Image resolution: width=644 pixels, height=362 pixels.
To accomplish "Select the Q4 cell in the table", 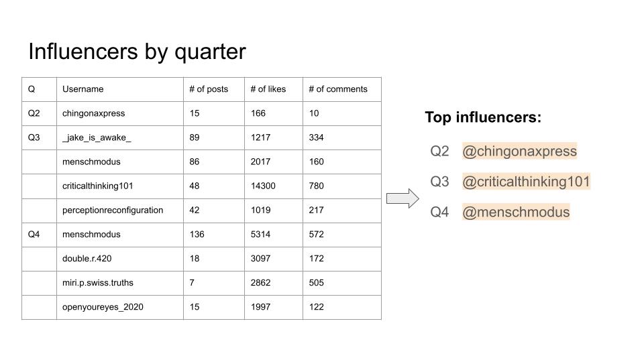I will point(39,234).
